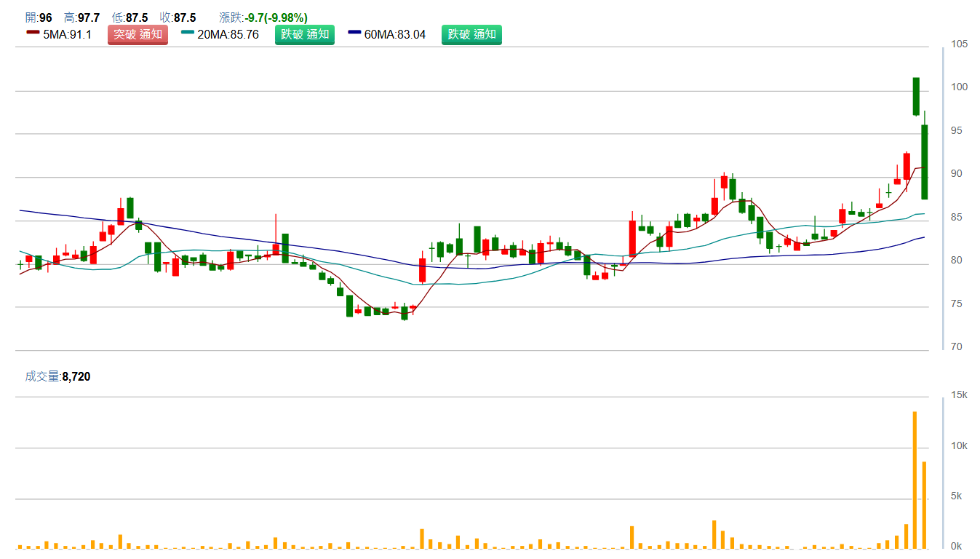980x559 pixels.
Task: Click the teal 20MA legend swatch
Action: (188, 33)
